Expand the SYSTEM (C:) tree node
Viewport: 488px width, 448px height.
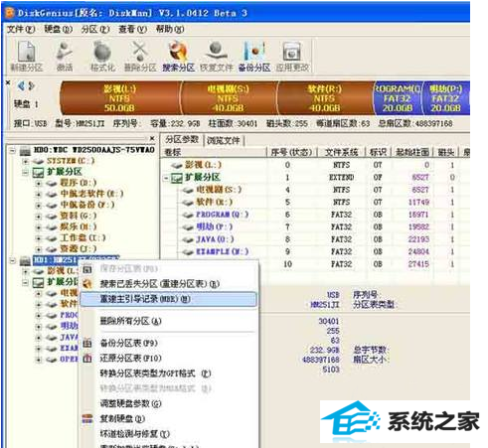tap(25, 161)
